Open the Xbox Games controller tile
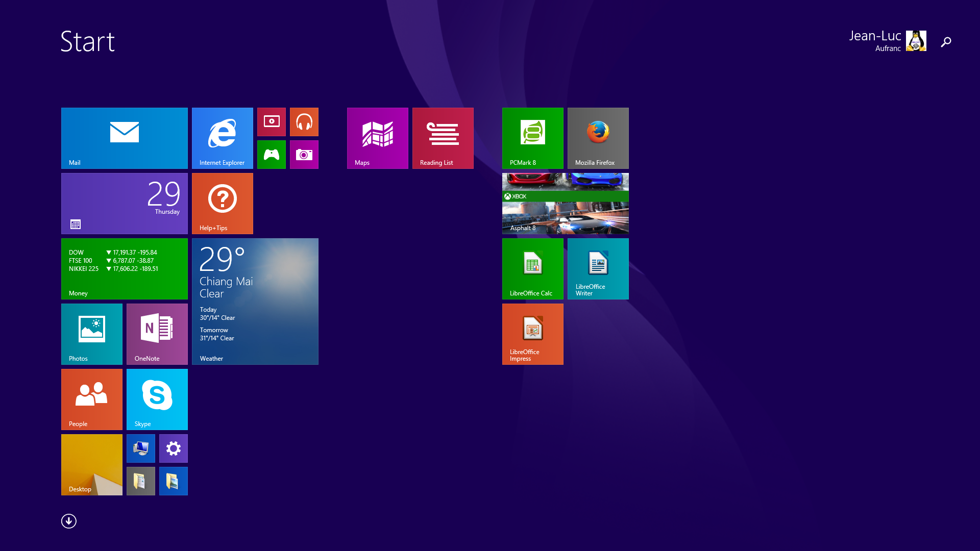The height and width of the screenshot is (551, 980). click(272, 155)
